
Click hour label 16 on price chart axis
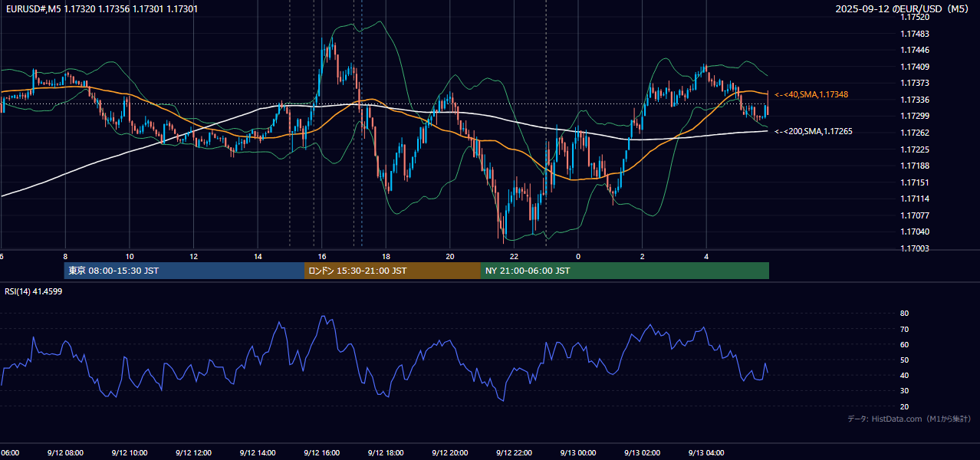(x=322, y=256)
